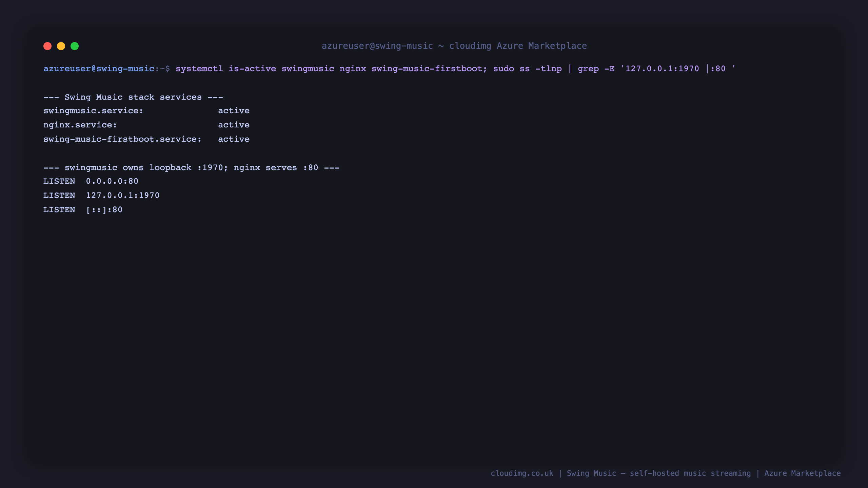
Task: Click 'sudo ss -tlnp' in the command
Action: point(527,69)
